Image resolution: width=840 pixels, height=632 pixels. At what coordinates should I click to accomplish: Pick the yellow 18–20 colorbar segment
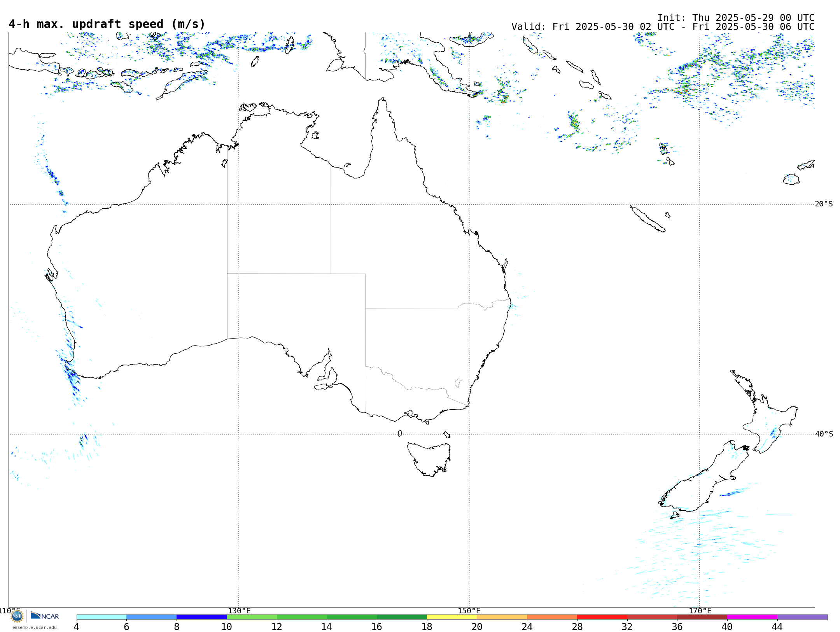tap(452, 617)
